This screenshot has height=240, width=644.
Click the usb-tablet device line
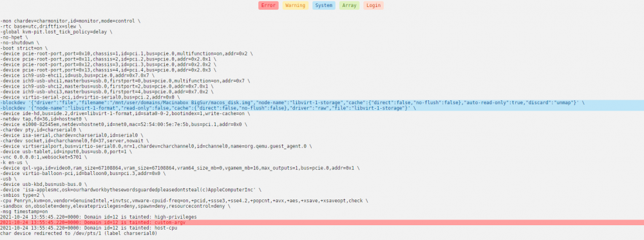pos(66,151)
